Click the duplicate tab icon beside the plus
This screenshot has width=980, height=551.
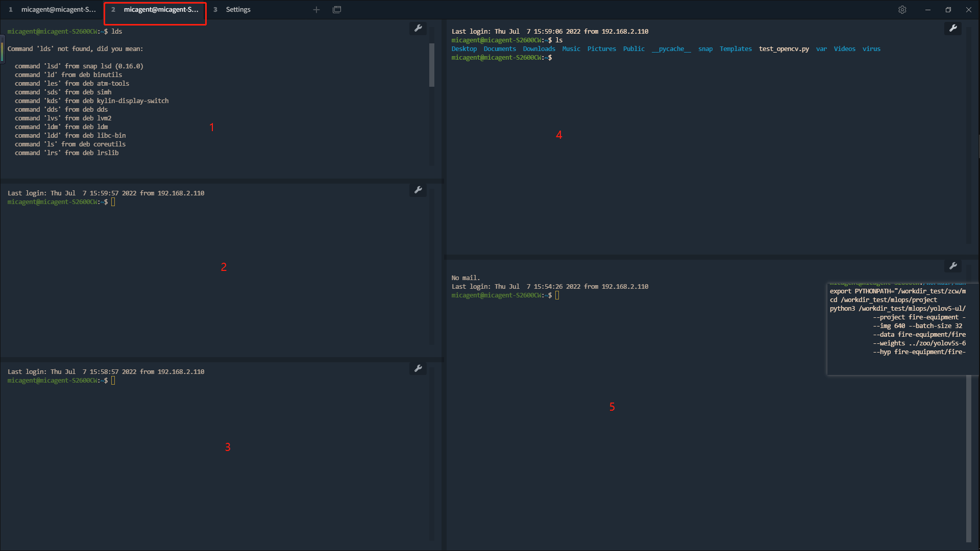[337, 9]
